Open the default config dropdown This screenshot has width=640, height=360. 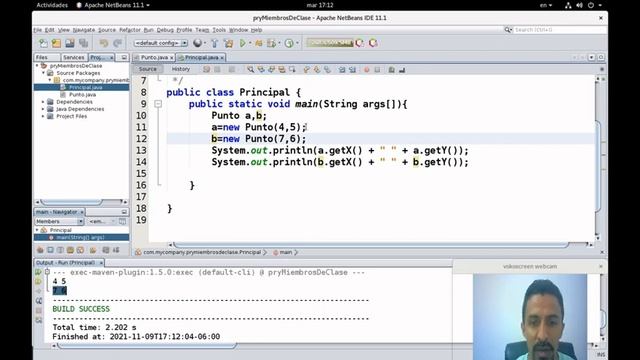(161, 43)
